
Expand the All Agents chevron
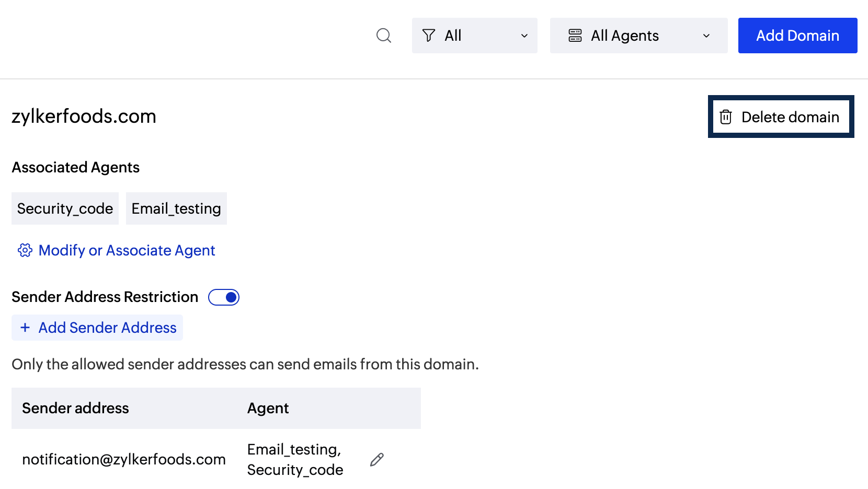point(706,36)
